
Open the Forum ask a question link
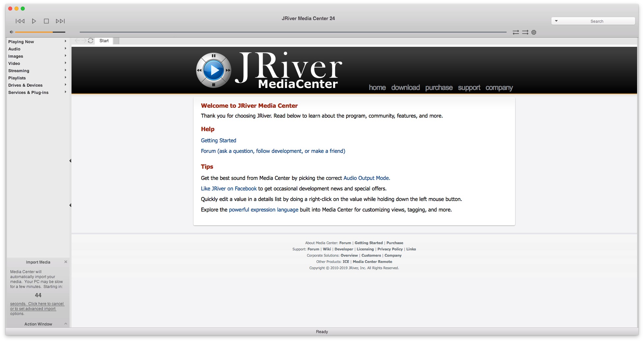click(x=273, y=151)
